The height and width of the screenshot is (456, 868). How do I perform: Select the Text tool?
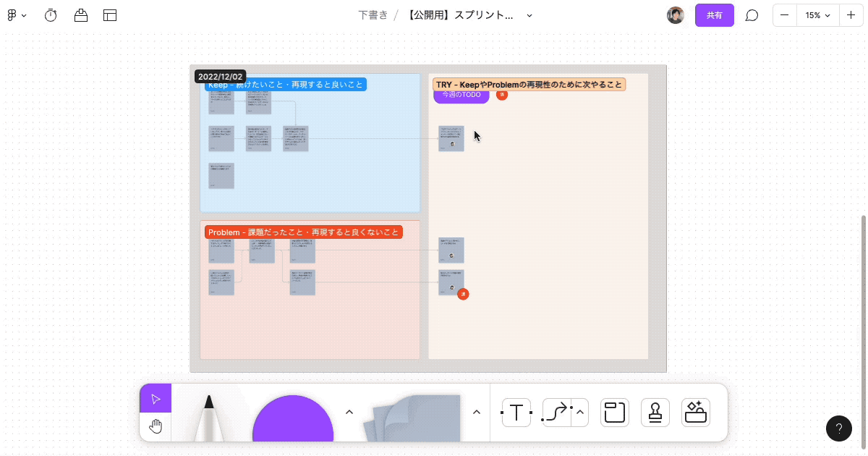coord(516,413)
